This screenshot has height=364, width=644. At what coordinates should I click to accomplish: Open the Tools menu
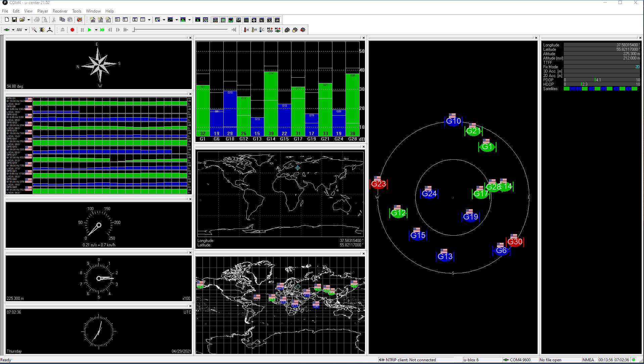point(77,11)
